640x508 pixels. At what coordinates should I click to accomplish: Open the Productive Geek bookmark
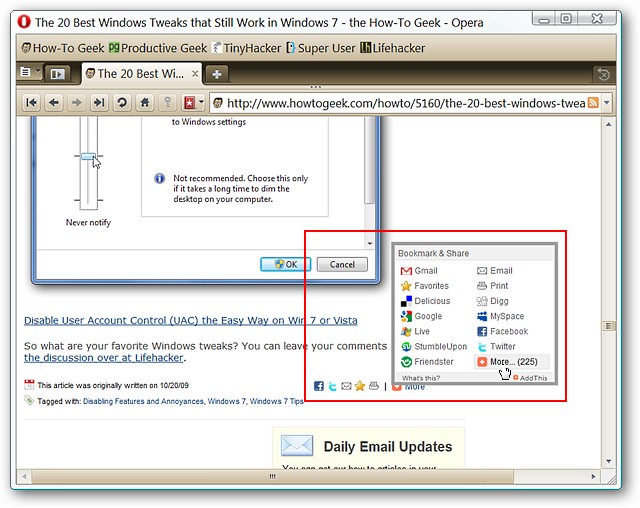158,48
